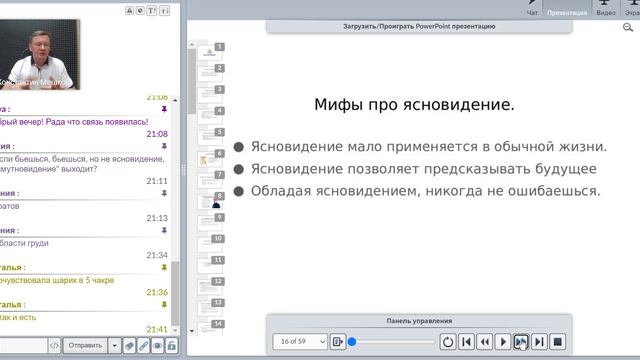Toggle the pin on the 'бласти груди' message
640x360 pixels.
click(164, 230)
